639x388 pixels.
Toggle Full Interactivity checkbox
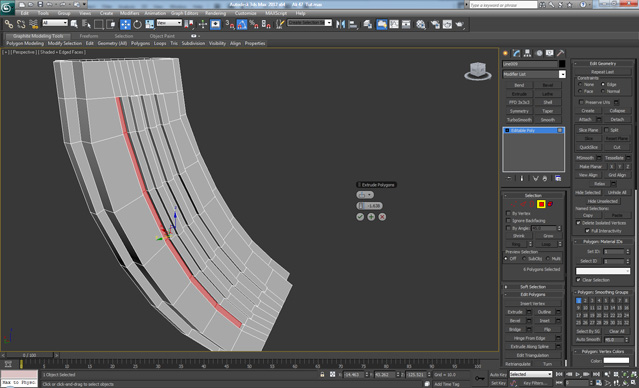(x=587, y=231)
